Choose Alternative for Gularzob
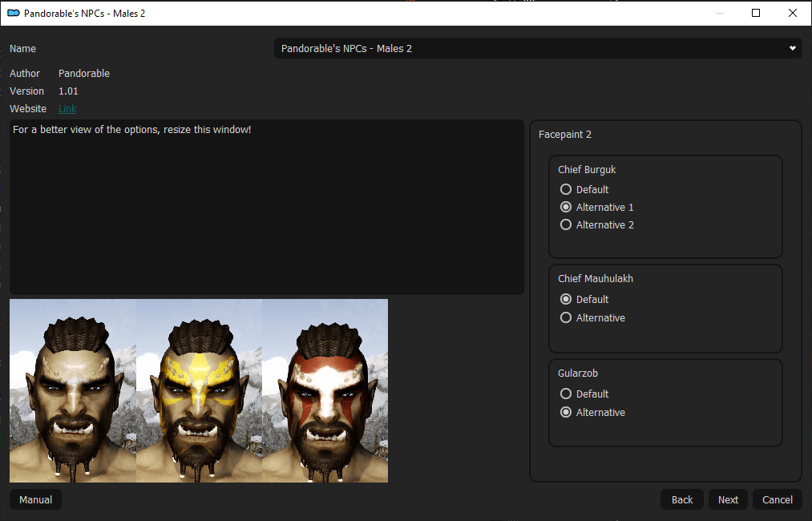Image resolution: width=812 pixels, height=521 pixels. (592, 413)
